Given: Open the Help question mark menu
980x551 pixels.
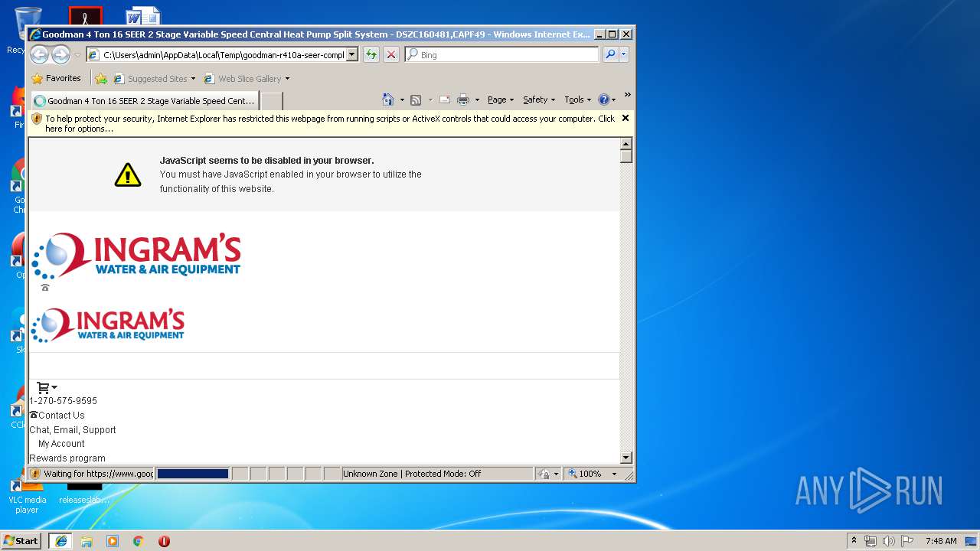Looking at the screenshot, I should (607, 99).
